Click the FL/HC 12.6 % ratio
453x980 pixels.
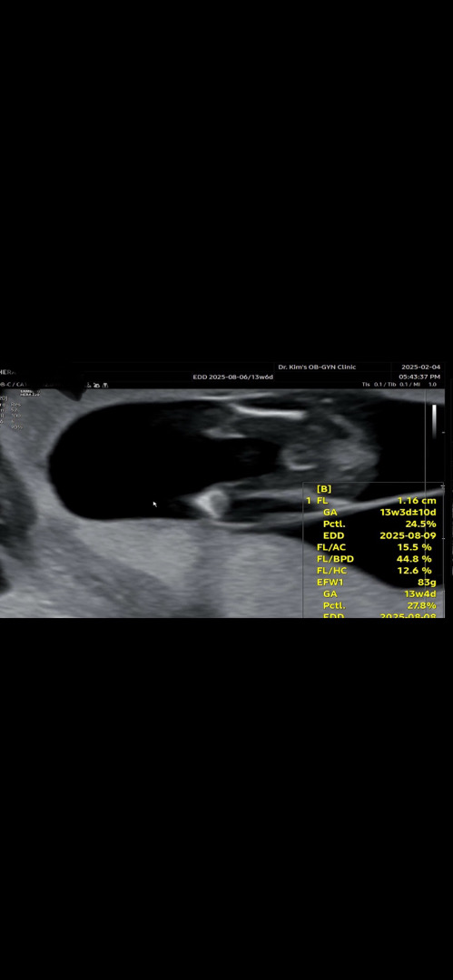(374, 571)
